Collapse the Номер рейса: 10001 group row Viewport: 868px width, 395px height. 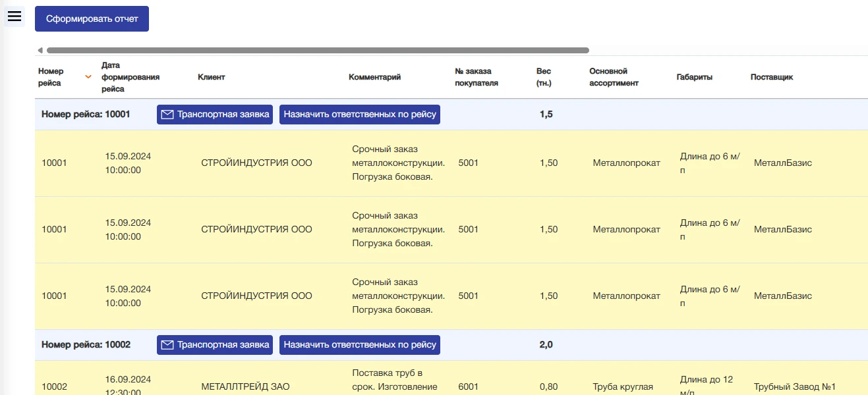tap(86, 115)
